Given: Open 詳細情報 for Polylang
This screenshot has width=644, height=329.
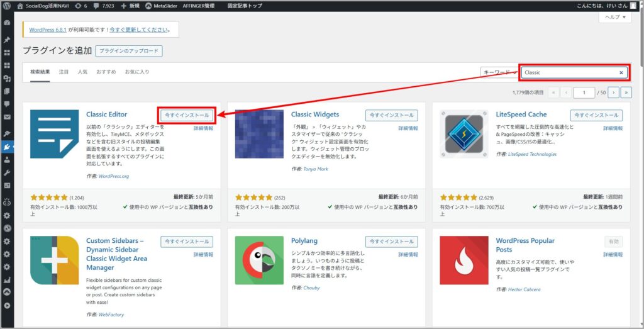Looking at the screenshot, I should [408, 255].
